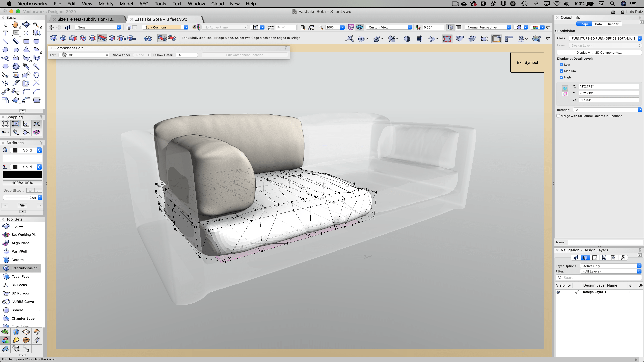
Task: Select the Pan hand tool
Action: click(x=15, y=24)
